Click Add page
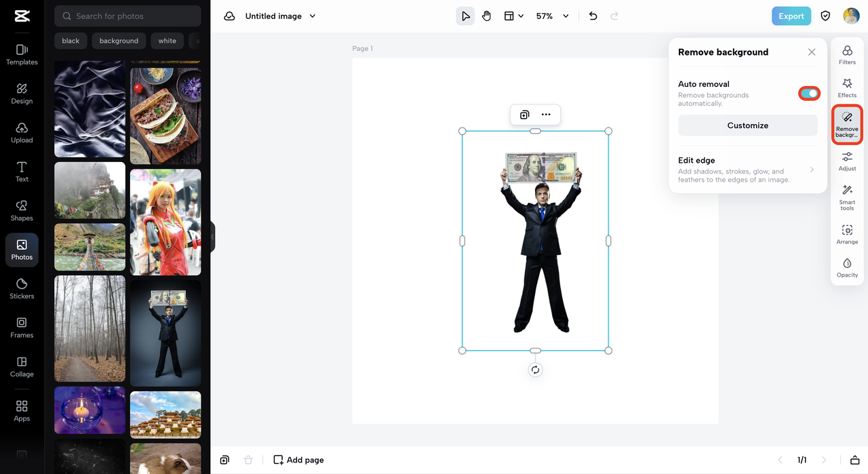The height and width of the screenshot is (474, 868). (x=298, y=460)
